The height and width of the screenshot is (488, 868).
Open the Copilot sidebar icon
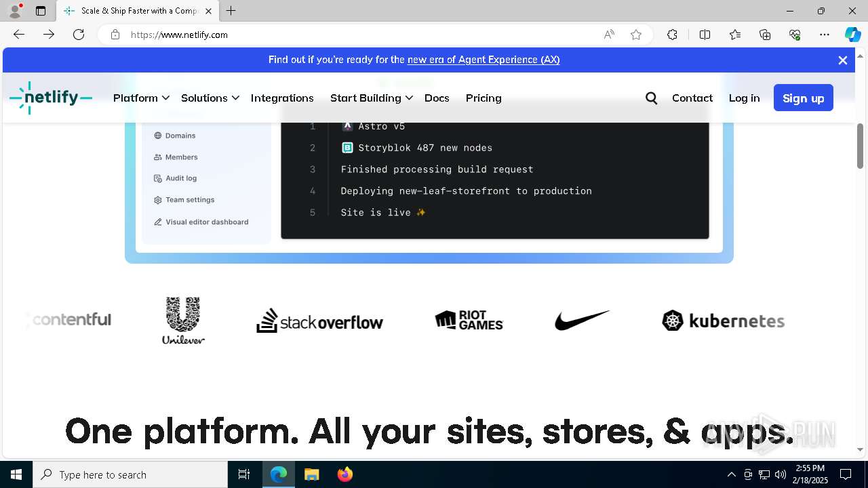tap(852, 35)
